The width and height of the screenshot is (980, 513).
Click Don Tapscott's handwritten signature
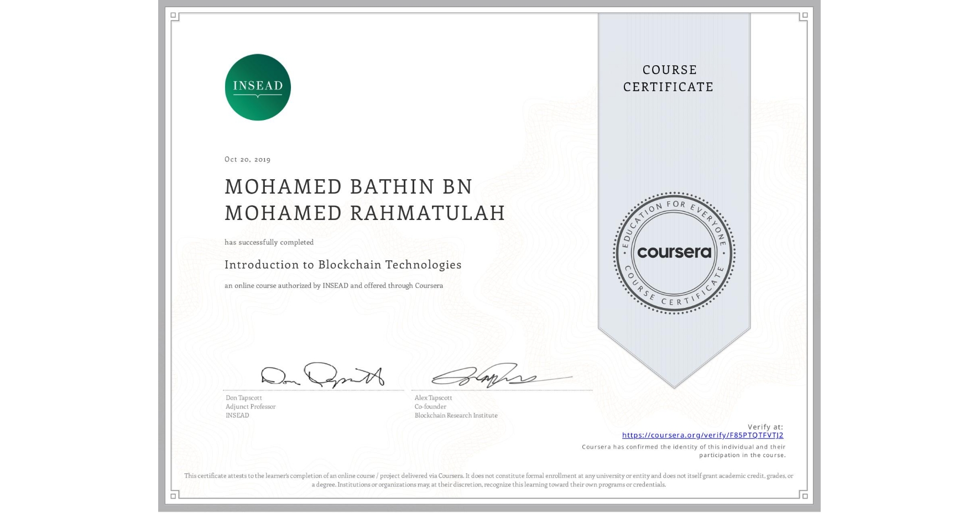322,376
